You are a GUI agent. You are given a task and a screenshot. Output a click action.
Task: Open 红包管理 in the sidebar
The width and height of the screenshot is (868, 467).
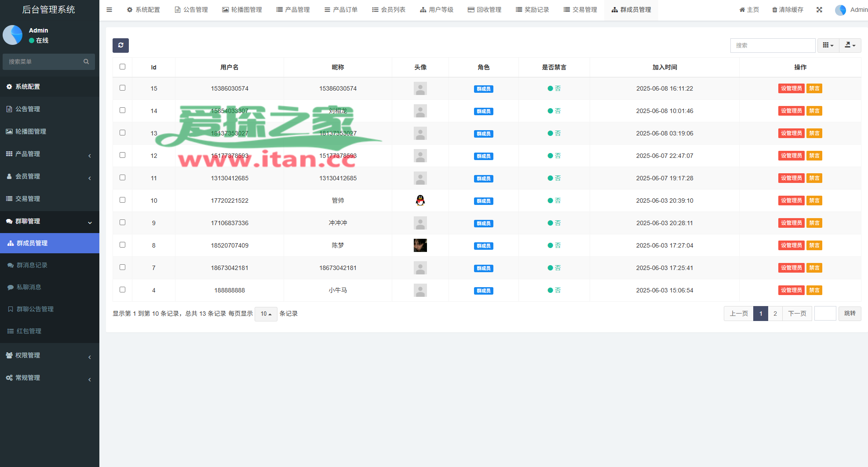coord(29,331)
